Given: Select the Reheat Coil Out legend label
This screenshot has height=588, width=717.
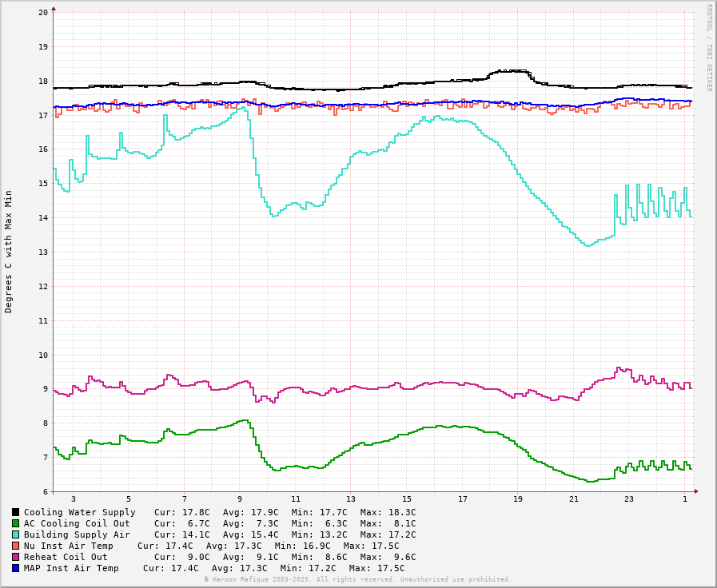Looking at the screenshot, I should 66,557.
